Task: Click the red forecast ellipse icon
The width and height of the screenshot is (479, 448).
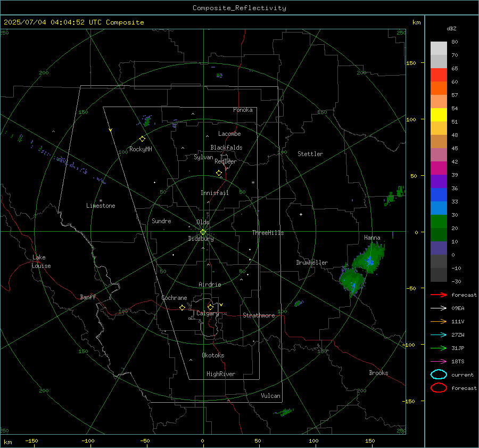Action: pos(439,388)
